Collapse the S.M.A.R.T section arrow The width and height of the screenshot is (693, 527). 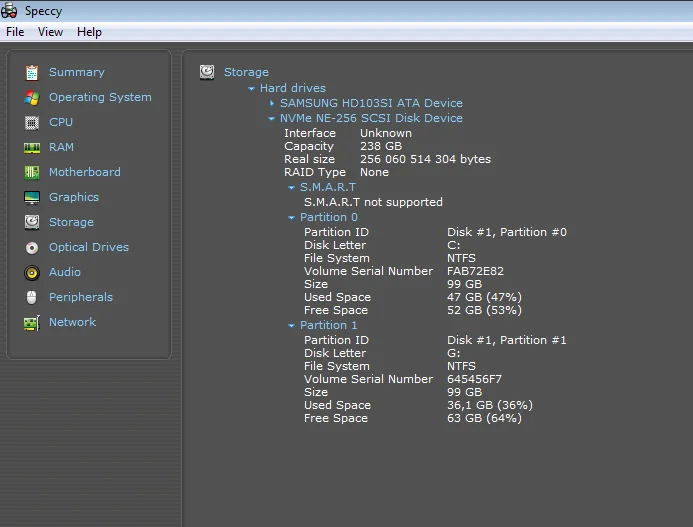[291, 188]
